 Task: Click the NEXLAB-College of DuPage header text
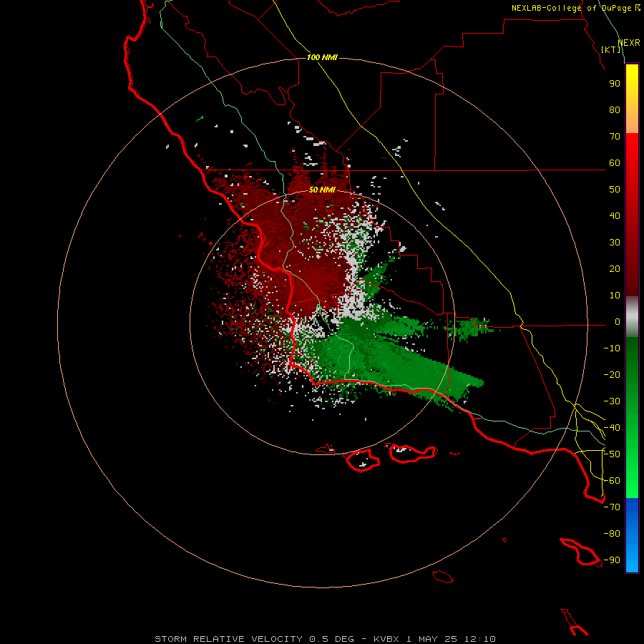tap(575, 8)
